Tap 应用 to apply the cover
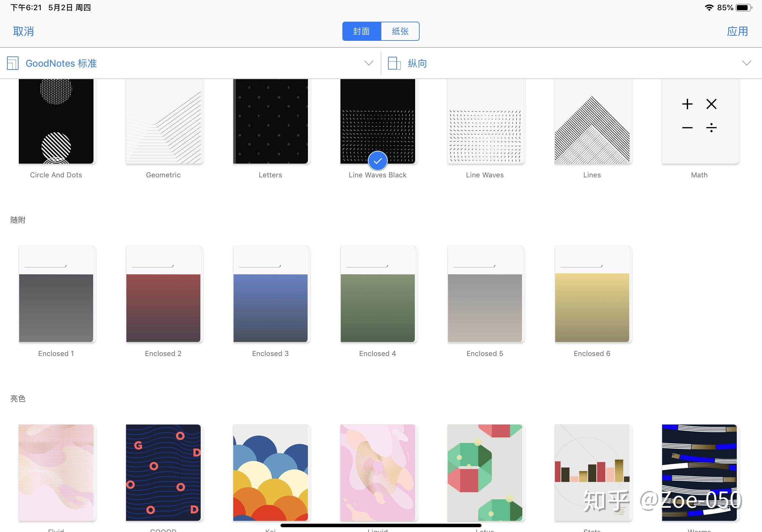 coord(737,32)
